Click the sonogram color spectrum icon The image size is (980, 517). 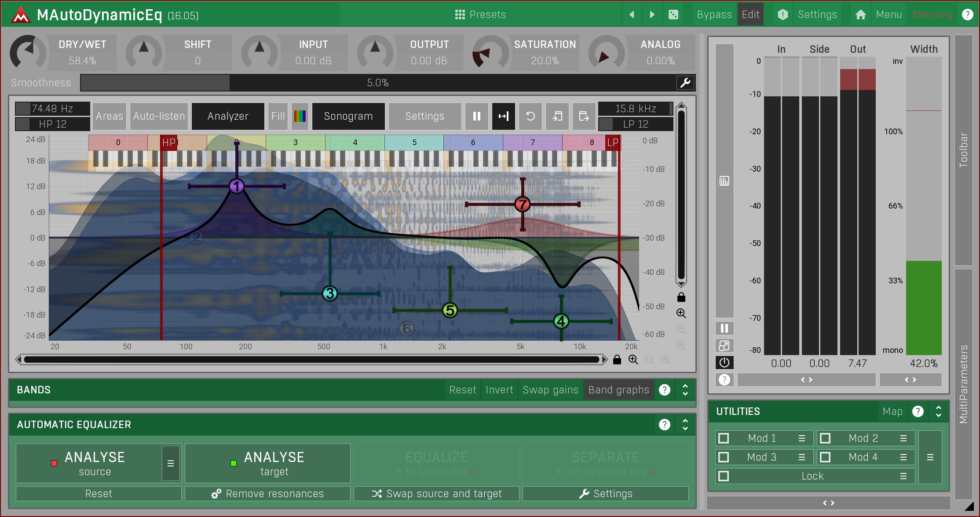click(300, 116)
